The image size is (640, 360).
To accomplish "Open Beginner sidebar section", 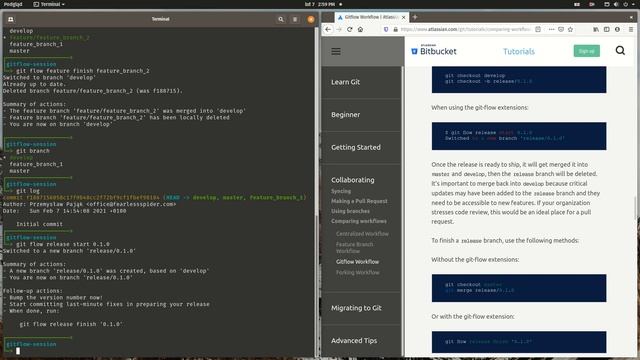I will [345, 115].
